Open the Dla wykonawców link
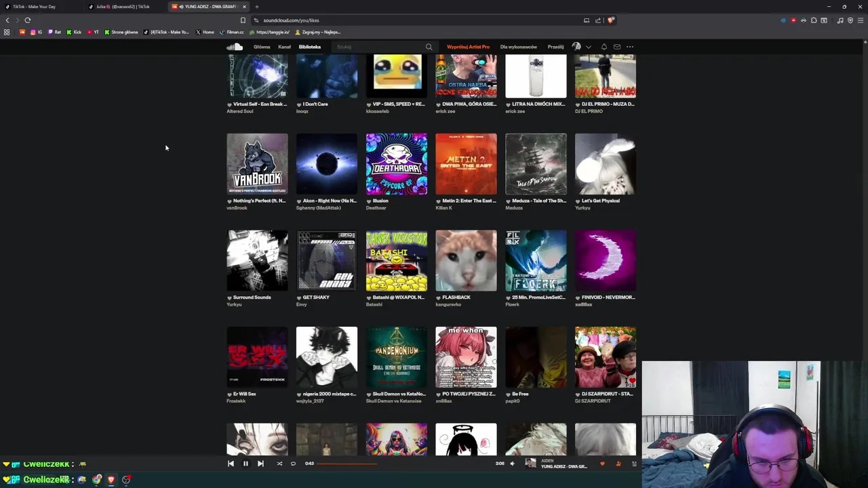The width and height of the screenshot is (868, 488). pyautogui.click(x=519, y=47)
